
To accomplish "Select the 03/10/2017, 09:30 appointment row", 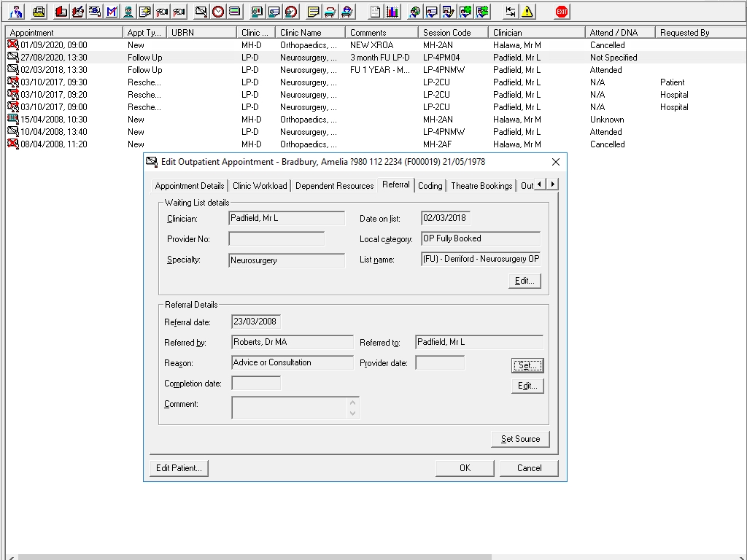I will click(376, 82).
